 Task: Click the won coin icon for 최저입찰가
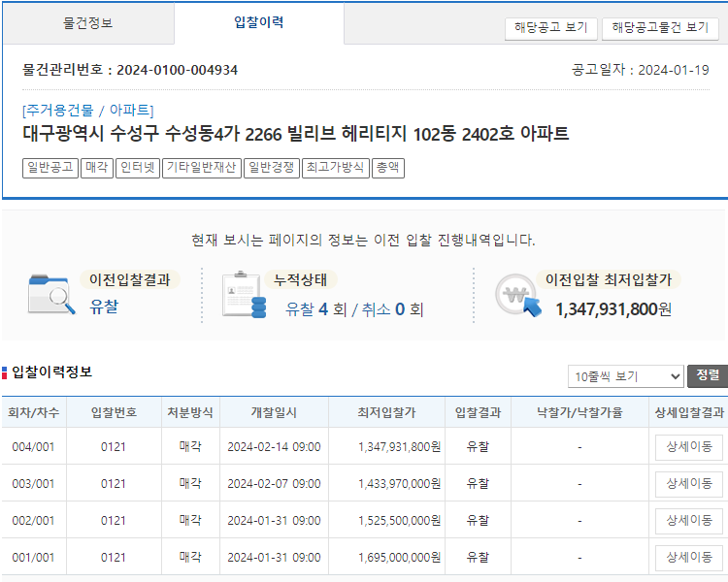517,296
